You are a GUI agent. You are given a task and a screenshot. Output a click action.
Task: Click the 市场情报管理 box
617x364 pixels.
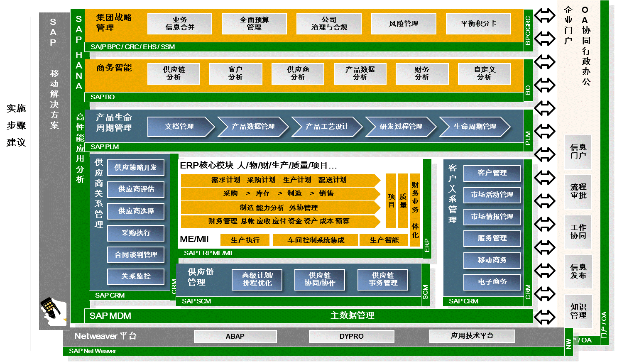(x=492, y=217)
